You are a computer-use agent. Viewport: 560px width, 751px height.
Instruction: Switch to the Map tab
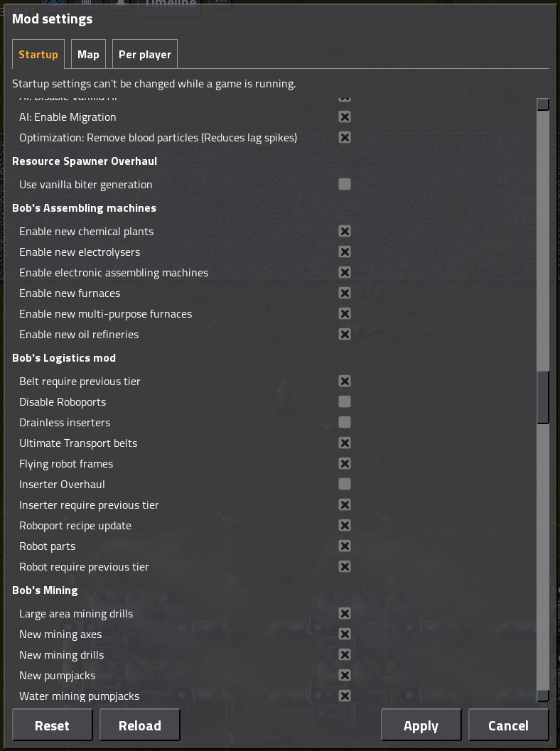88,55
